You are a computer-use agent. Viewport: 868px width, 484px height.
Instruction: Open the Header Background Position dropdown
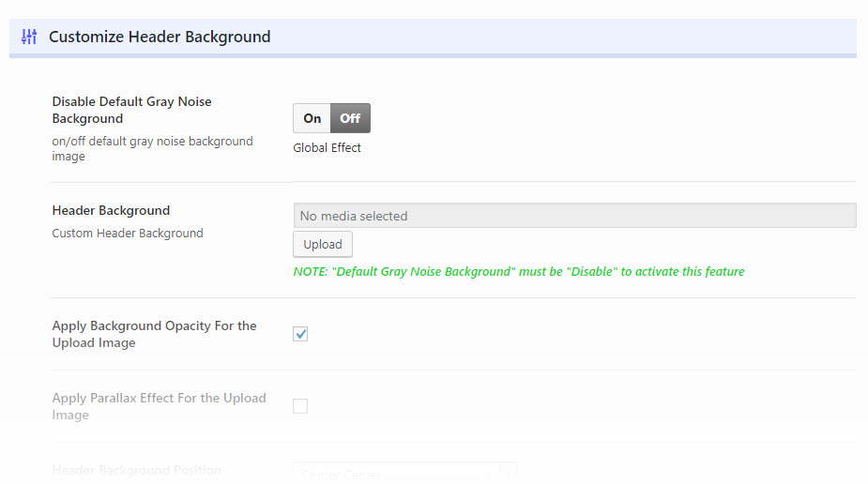[396, 473]
